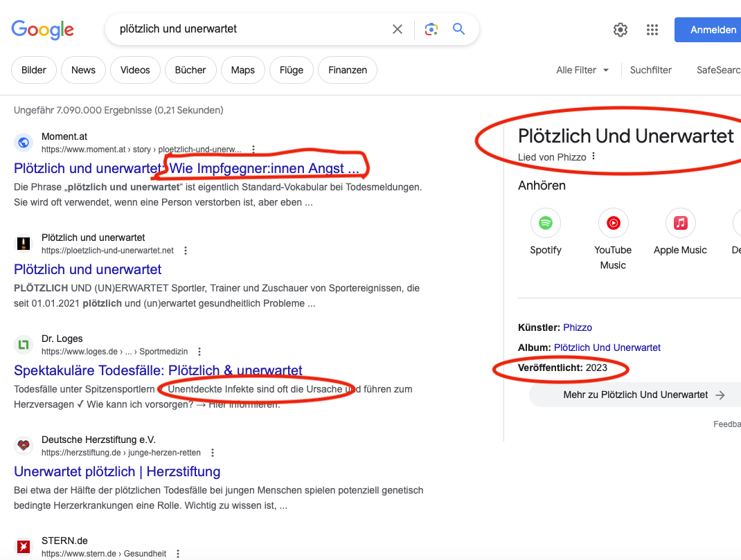
Task: Open the Google apps grid icon
Action: [652, 30]
